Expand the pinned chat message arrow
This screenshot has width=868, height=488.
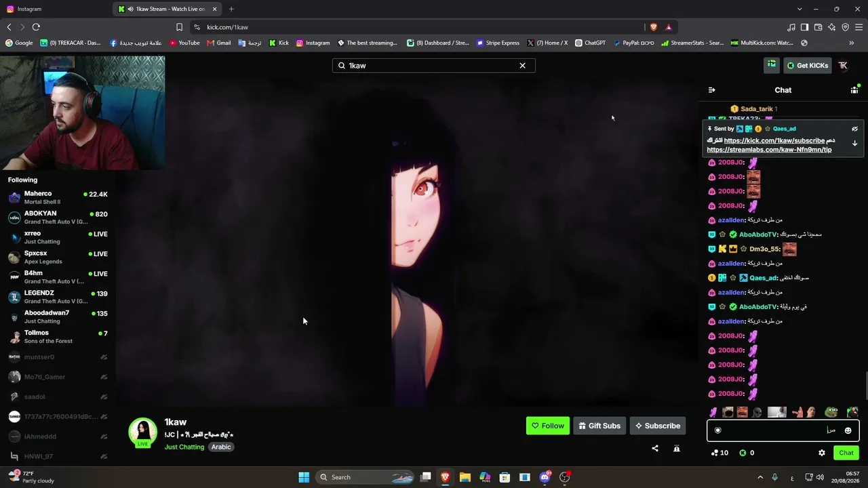pyautogui.click(x=854, y=143)
